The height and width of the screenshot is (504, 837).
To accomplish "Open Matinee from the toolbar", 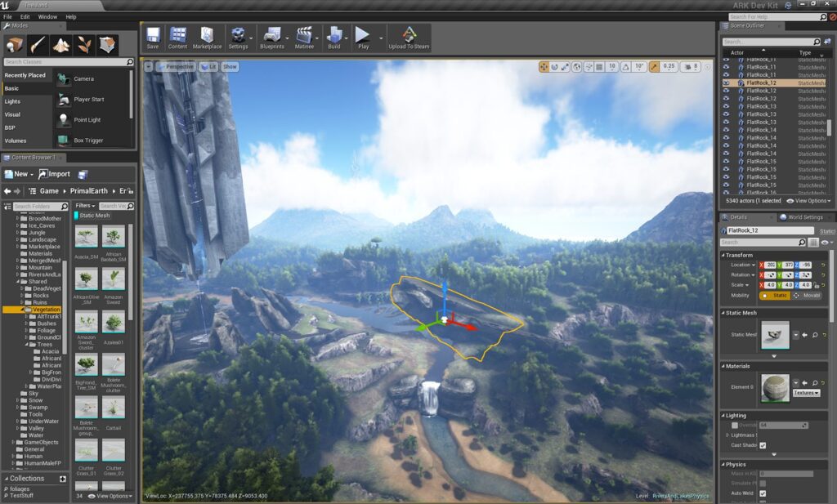I will 304,38.
